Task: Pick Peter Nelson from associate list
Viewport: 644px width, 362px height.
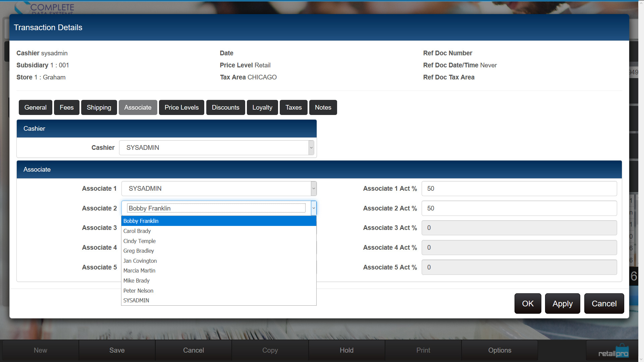Action: point(138,291)
